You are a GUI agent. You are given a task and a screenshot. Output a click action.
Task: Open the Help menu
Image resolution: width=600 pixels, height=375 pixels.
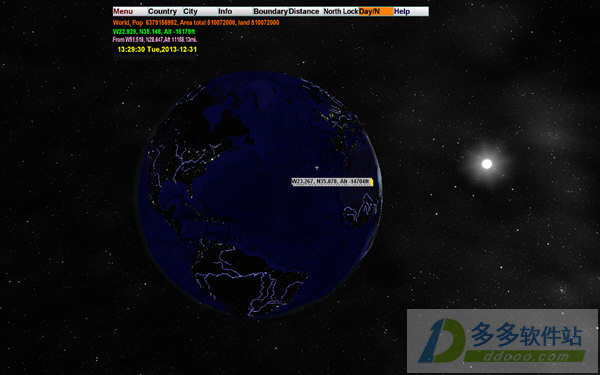pyautogui.click(x=411, y=11)
